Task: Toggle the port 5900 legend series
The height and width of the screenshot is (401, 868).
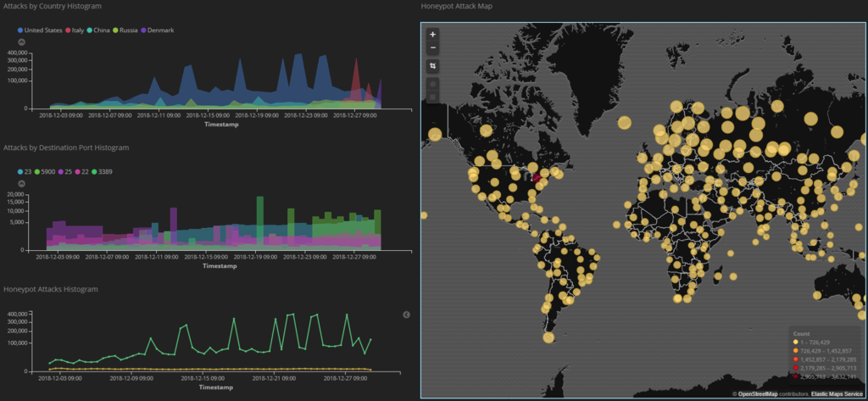Action: (46, 172)
